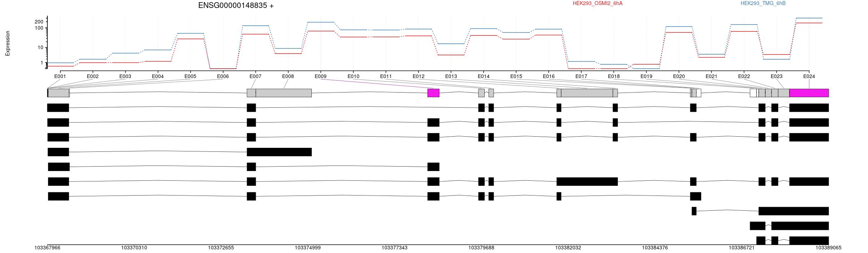
Task: Click genomic coordinate 103370310
Action: [x=134, y=248]
